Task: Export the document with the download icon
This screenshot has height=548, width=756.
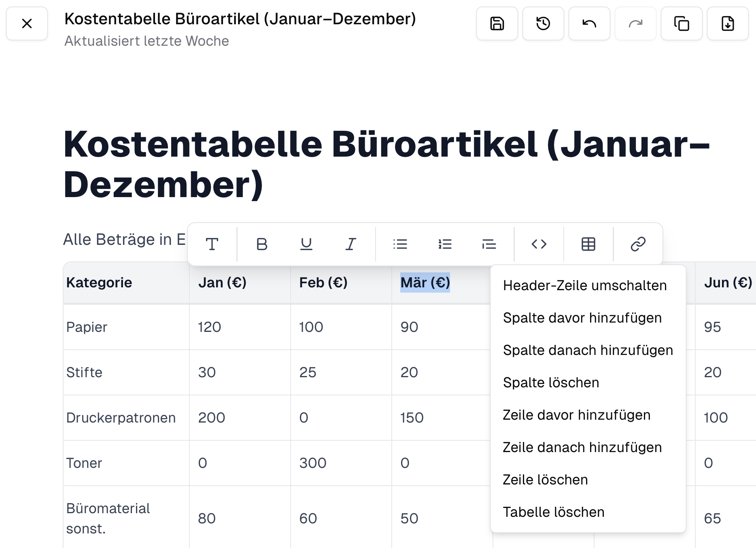Action: (727, 23)
